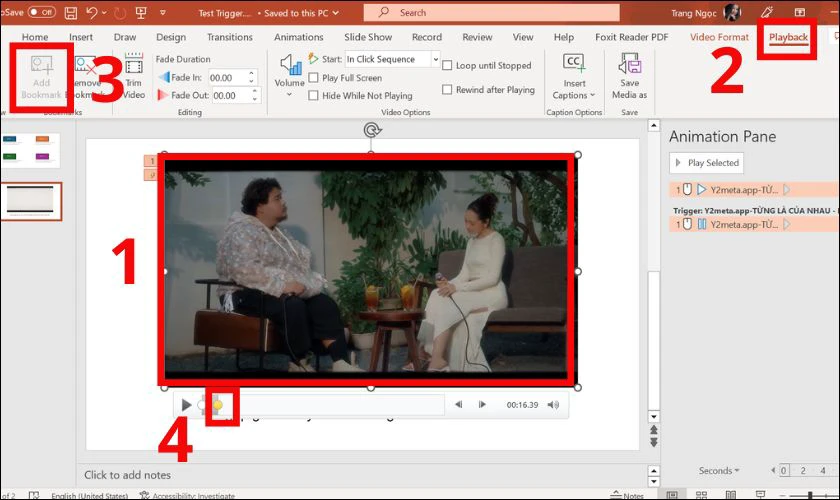The image size is (840, 500).
Task: Switch to the Design tab
Action: coord(171,37)
